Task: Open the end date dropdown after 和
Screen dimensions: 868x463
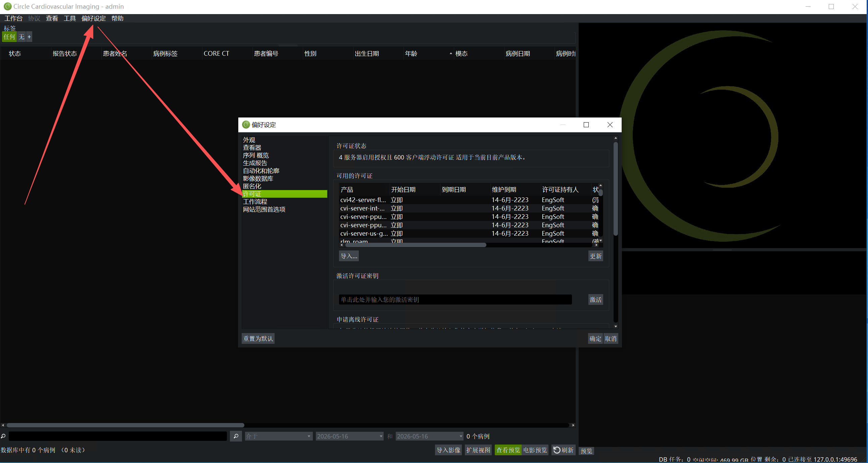Action: click(429, 436)
